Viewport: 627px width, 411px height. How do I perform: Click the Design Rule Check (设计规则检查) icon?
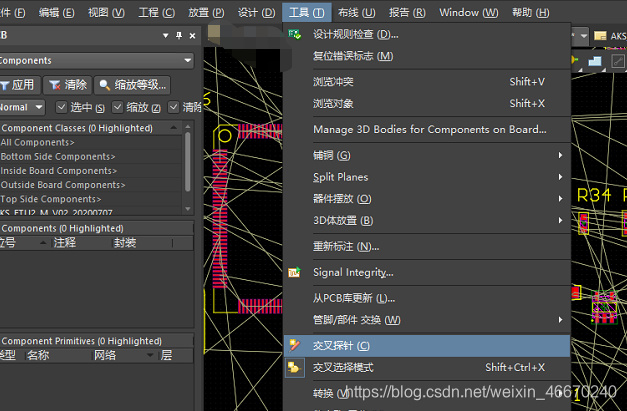click(x=294, y=35)
